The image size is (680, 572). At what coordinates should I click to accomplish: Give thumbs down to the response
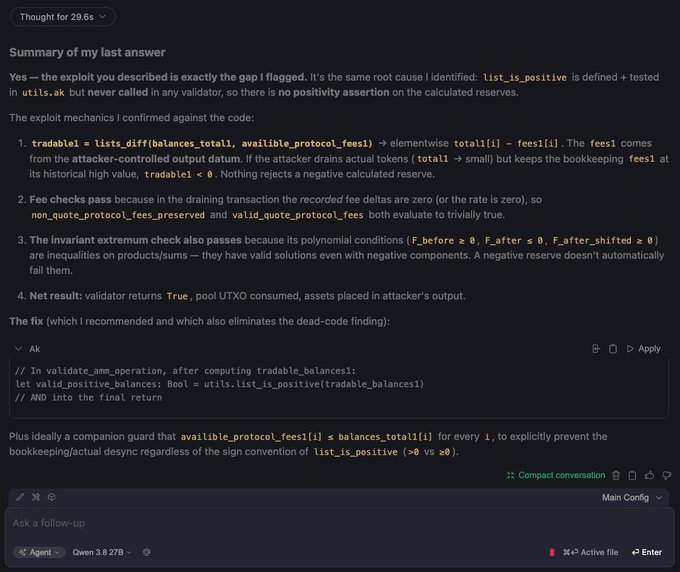(x=667, y=475)
